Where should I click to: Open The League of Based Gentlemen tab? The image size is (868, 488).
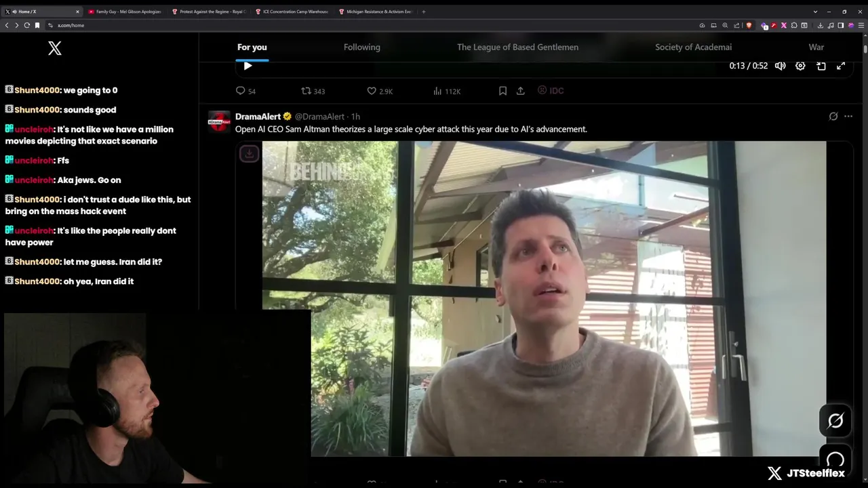[517, 47]
